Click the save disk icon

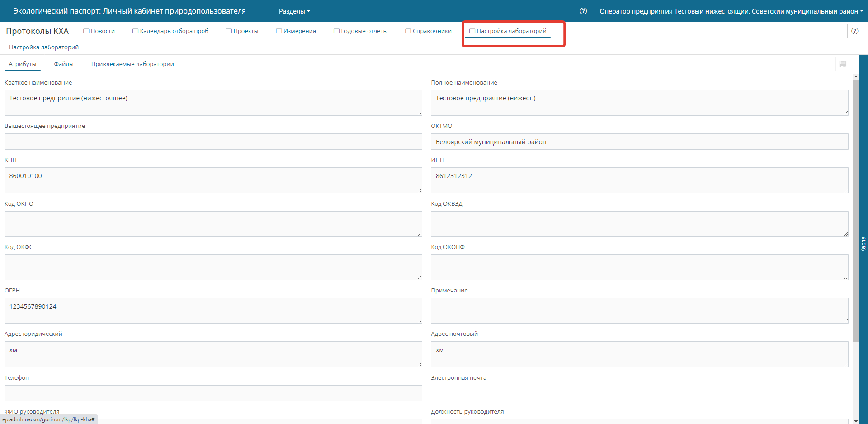[843, 64]
